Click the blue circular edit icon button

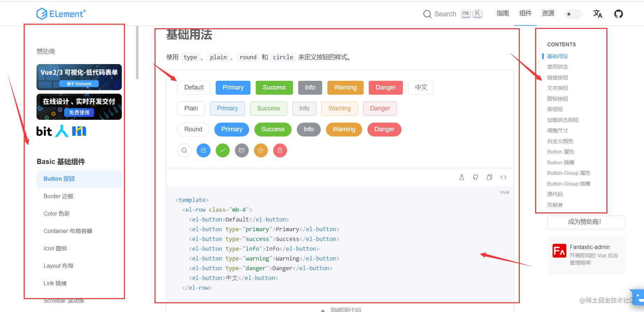[x=204, y=150]
